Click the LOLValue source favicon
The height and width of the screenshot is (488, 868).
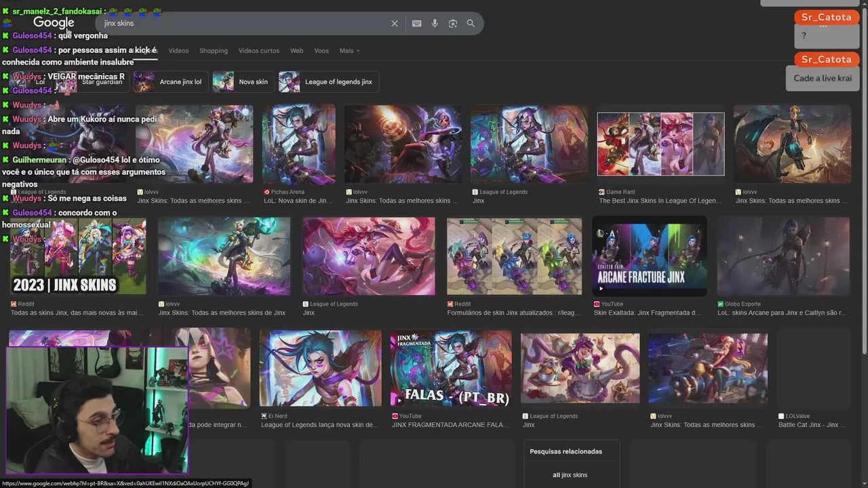(781, 416)
